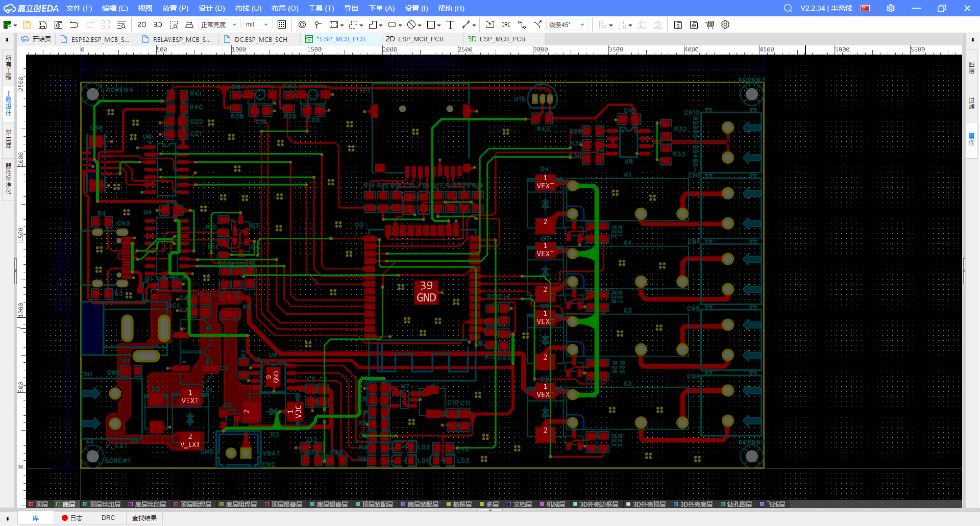Toggle the 多层 layer
Image resolution: width=980 pixels, height=526 pixels.
(489, 504)
